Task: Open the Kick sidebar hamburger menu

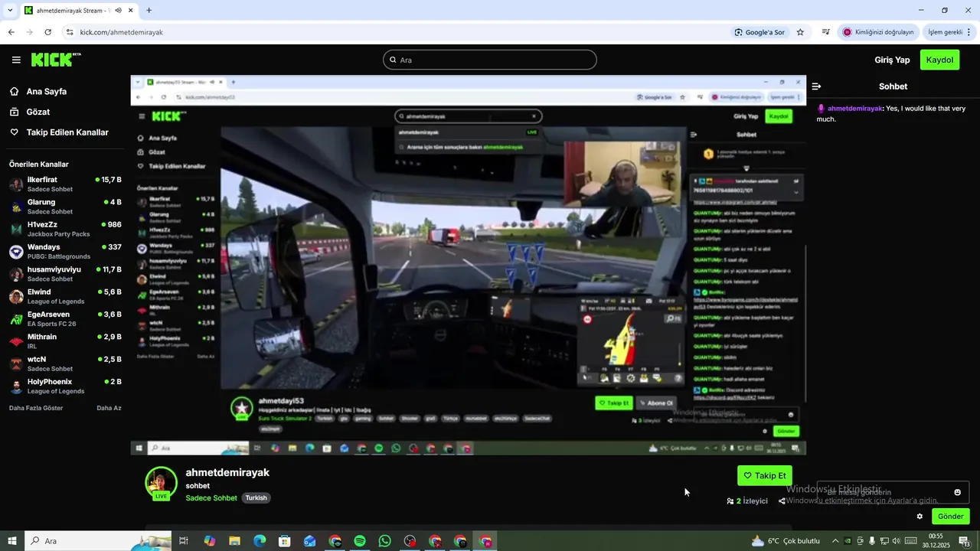Action: click(x=16, y=60)
